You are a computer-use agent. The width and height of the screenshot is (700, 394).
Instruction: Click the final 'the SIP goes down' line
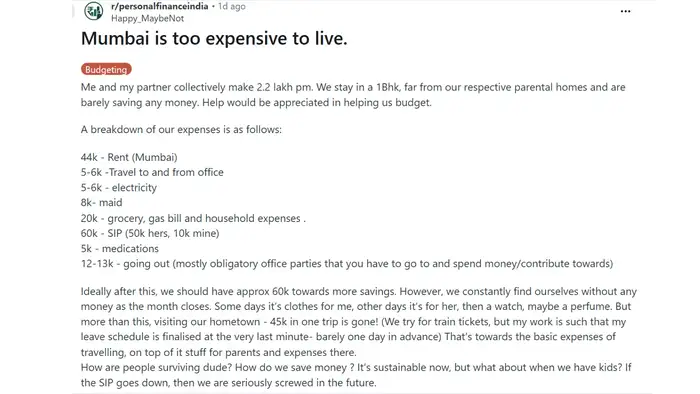(x=229, y=382)
